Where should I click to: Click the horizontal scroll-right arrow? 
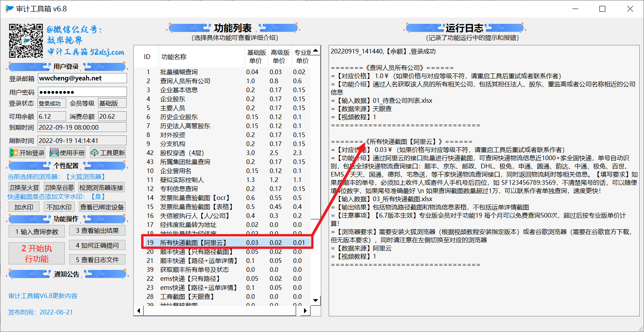coord(306,311)
